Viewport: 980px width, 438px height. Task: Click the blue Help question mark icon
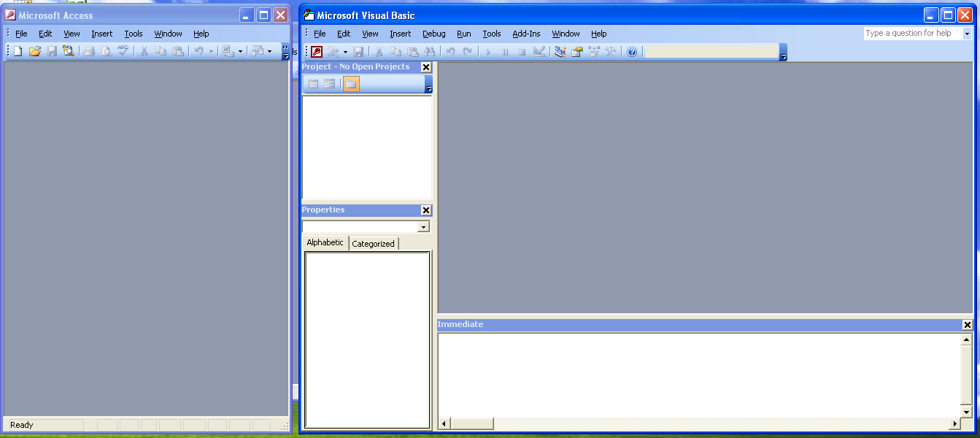[631, 51]
